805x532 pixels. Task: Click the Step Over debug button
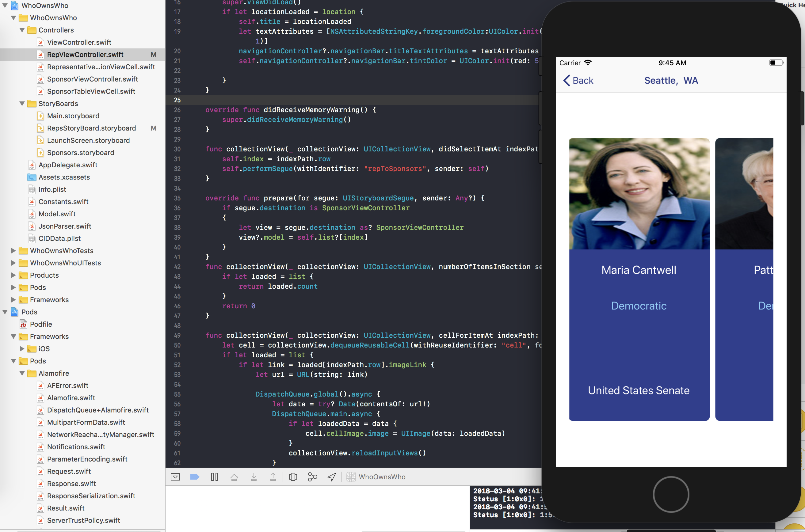coord(234,477)
